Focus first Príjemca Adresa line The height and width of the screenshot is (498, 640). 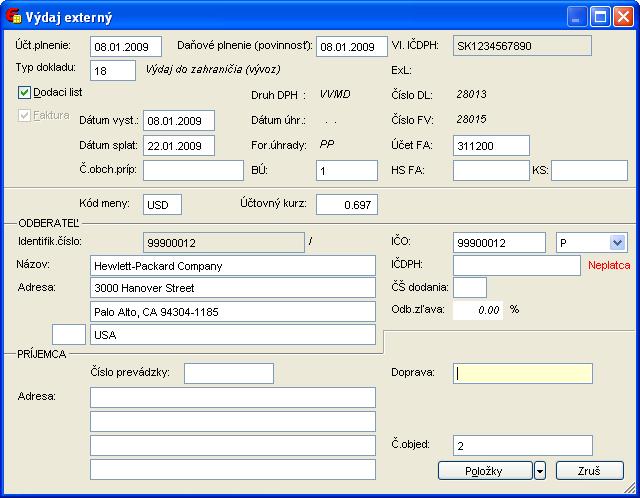[x=233, y=398]
